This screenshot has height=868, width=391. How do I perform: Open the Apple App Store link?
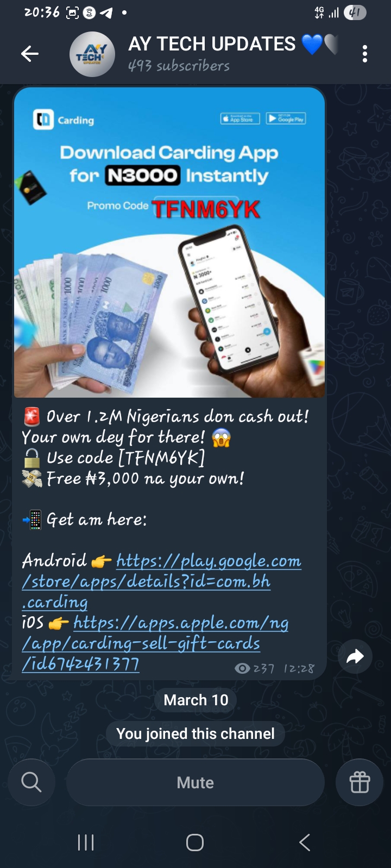point(155,643)
